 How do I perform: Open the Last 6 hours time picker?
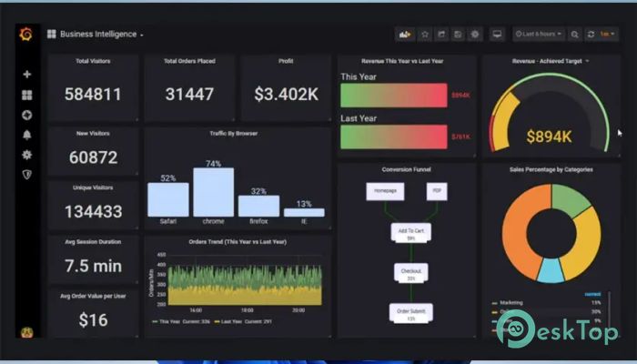(x=539, y=35)
